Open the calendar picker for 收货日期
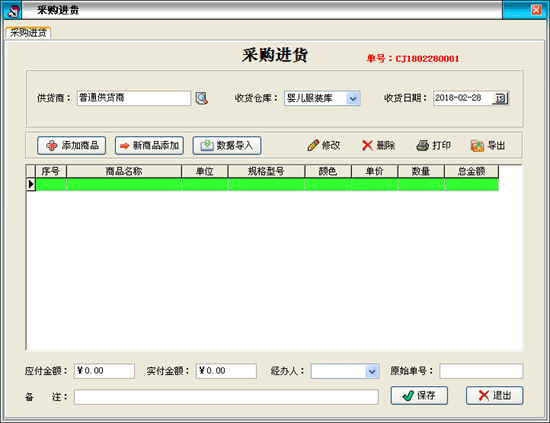This screenshot has height=423, width=550. click(500, 98)
